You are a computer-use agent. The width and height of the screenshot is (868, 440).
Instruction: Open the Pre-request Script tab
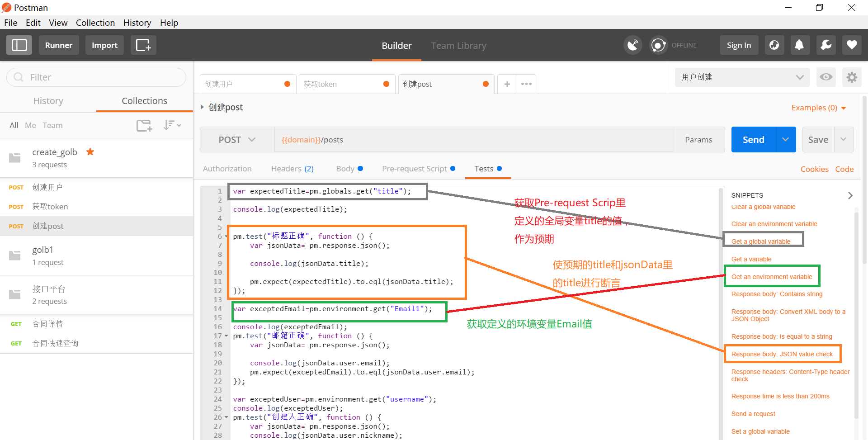[418, 169]
